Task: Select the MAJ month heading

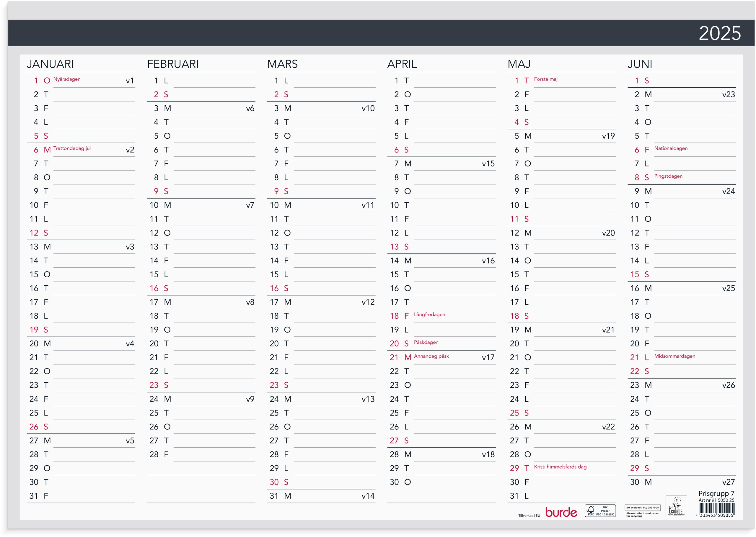Action: [519, 64]
